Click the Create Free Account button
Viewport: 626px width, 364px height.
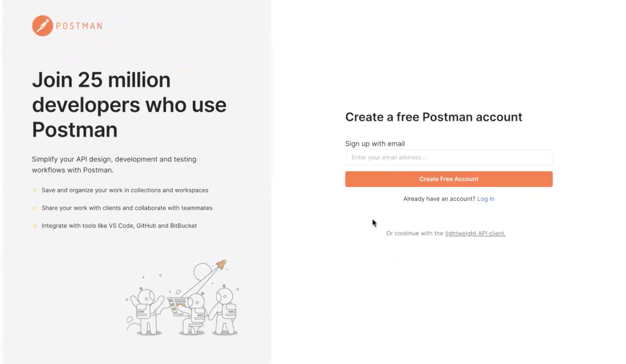449,179
